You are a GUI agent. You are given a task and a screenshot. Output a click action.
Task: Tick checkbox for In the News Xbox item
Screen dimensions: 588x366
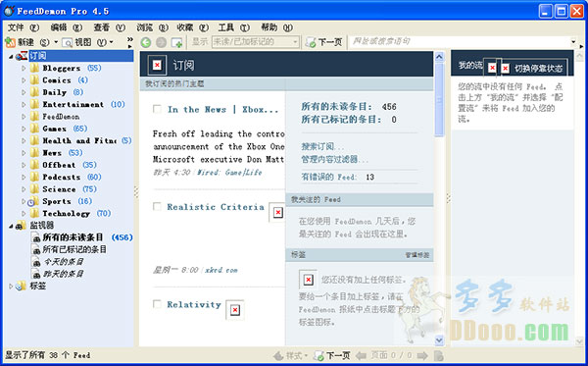tap(157, 109)
